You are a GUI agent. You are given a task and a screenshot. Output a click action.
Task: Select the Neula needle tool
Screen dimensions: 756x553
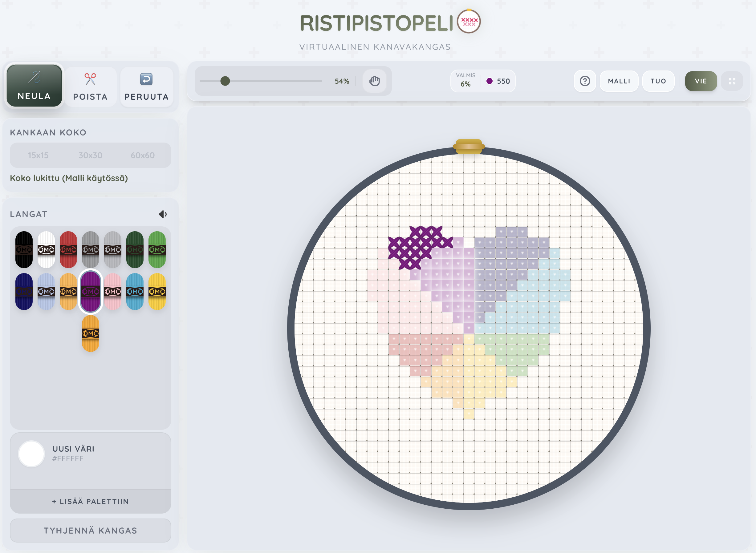click(34, 86)
